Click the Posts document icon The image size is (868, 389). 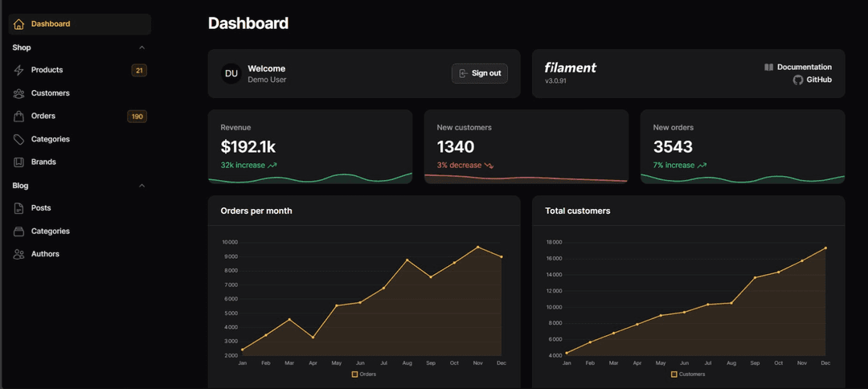click(19, 208)
